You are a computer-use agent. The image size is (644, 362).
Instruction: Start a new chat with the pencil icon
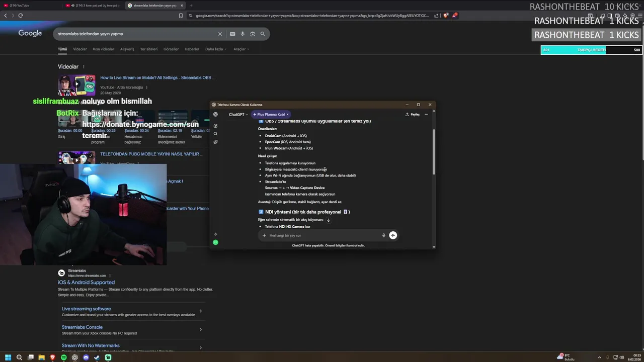pos(215,126)
